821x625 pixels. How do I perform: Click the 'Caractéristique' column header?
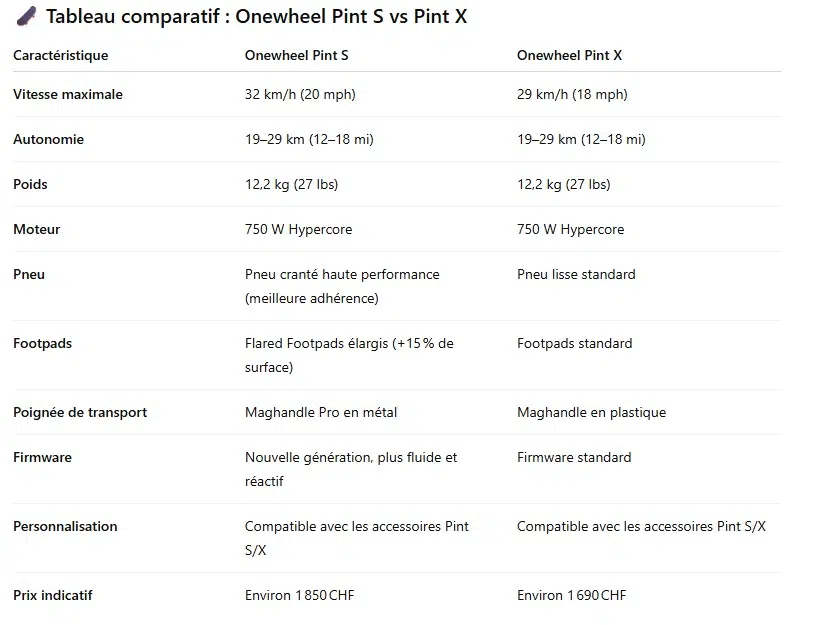(61, 55)
